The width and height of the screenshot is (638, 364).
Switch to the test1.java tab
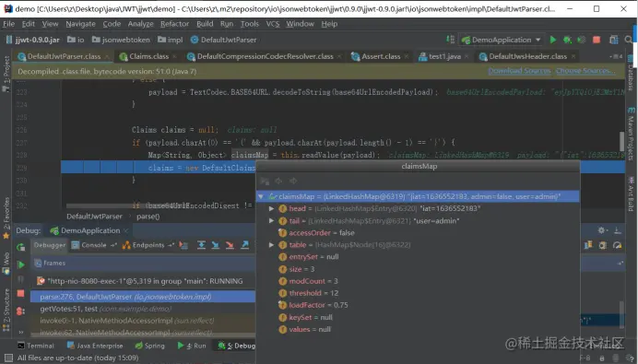444,56
